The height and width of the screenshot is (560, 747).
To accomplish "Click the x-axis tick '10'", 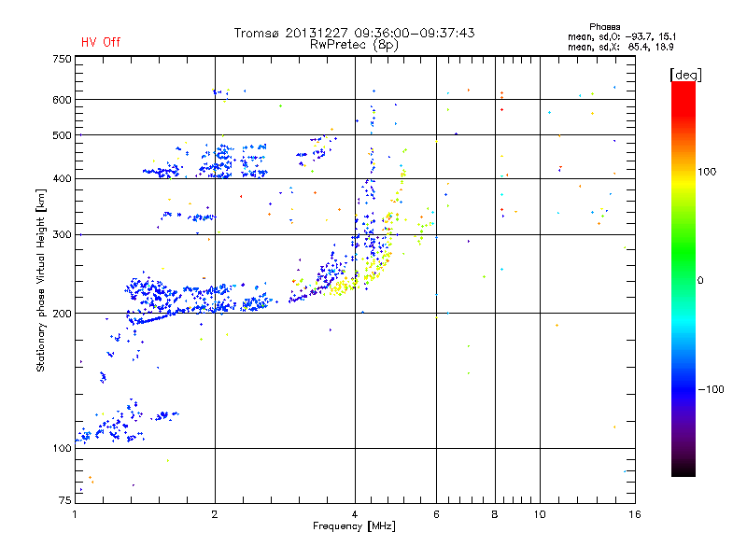I will pyautogui.click(x=540, y=514).
